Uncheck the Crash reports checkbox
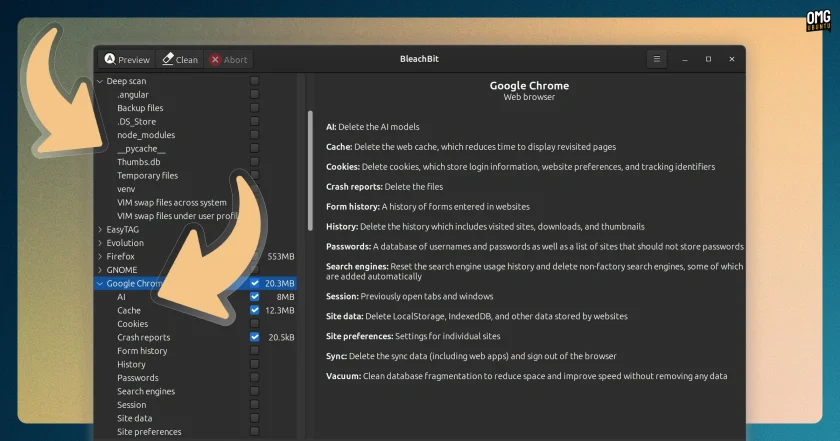Image resolution: width=840 pixels, height=441 pixels. 254,337
